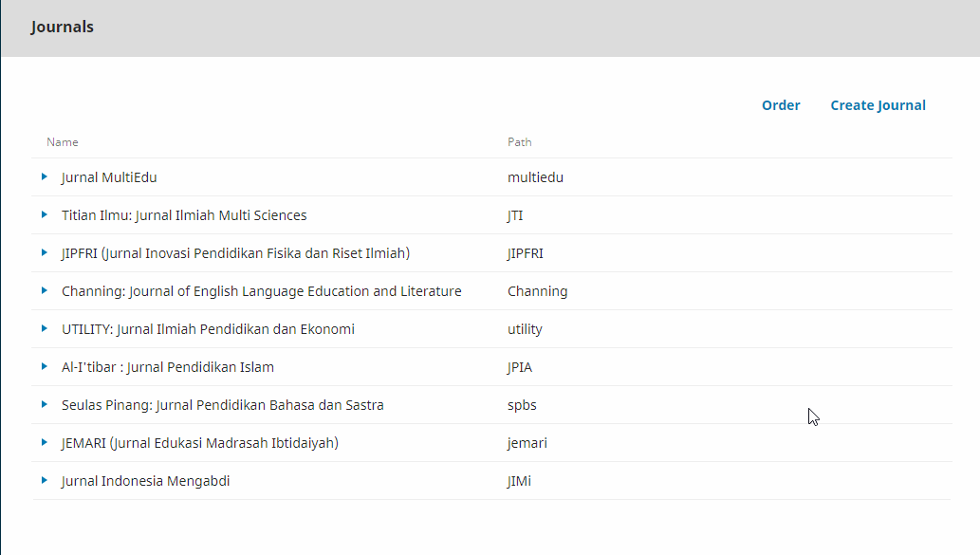Expand the Al-I'tibar journal row arrow

tap(45, 366)
